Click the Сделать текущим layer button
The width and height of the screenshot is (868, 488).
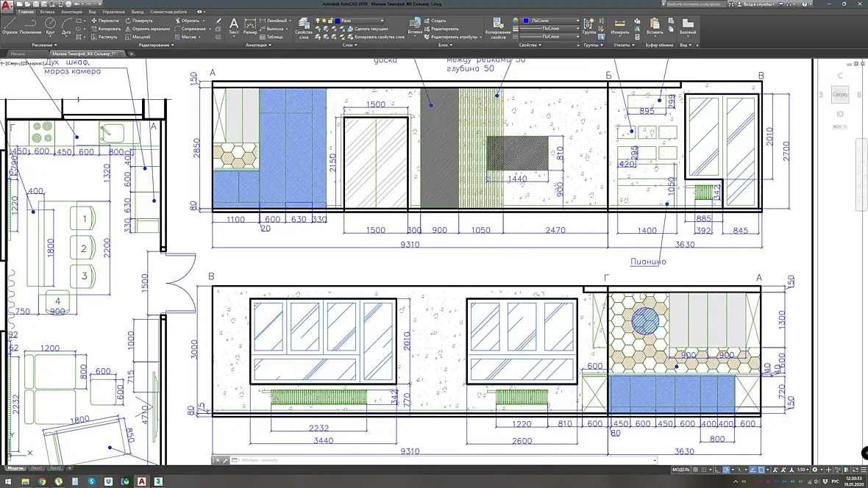coord(368,29)
